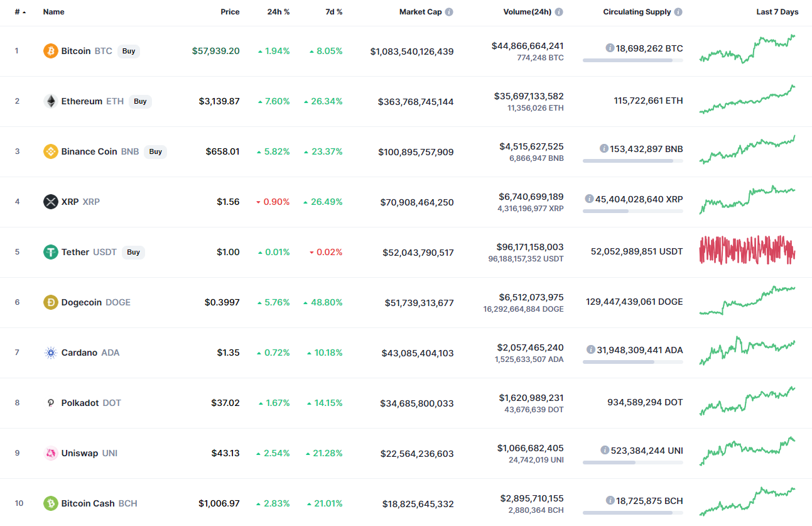Click Bitcoin price $57,939.20
812x526 pixels.
click(x=215, y=51)
